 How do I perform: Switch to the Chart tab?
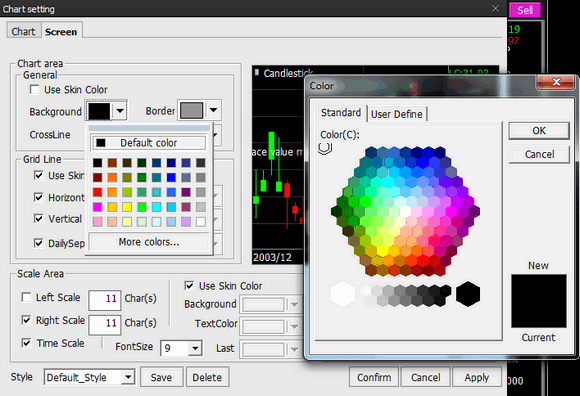pyautogui.click(x=23, y=31)
